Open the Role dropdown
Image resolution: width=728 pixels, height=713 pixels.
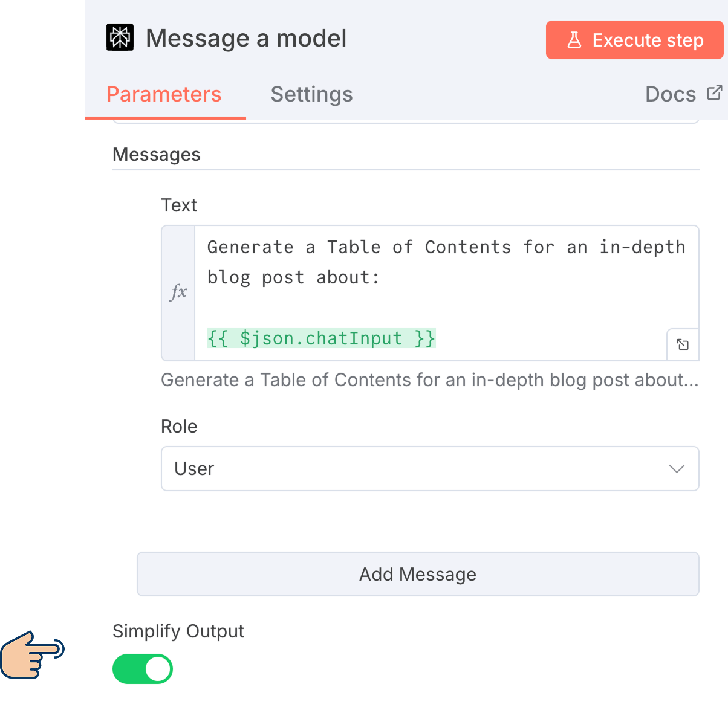[430, 468]
